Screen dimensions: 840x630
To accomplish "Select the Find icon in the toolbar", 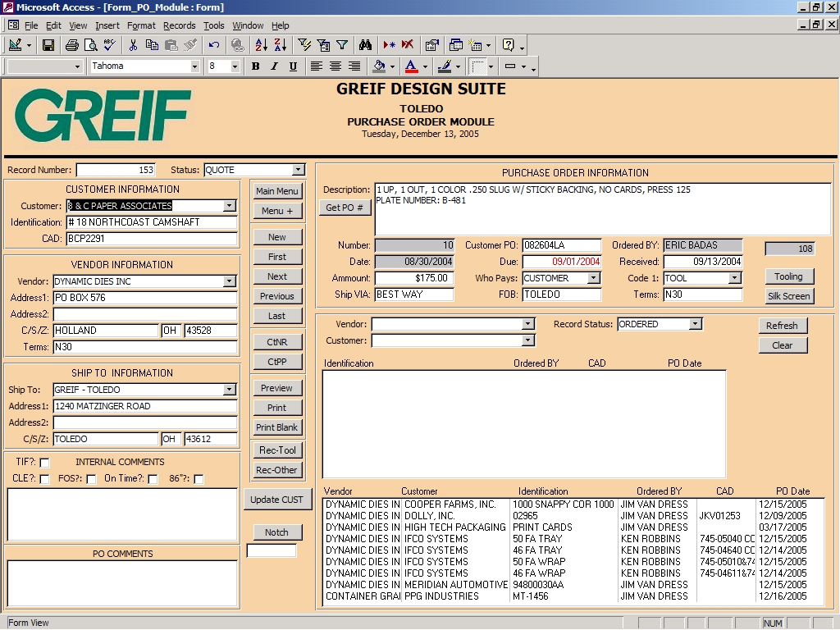I will [366, 45].
